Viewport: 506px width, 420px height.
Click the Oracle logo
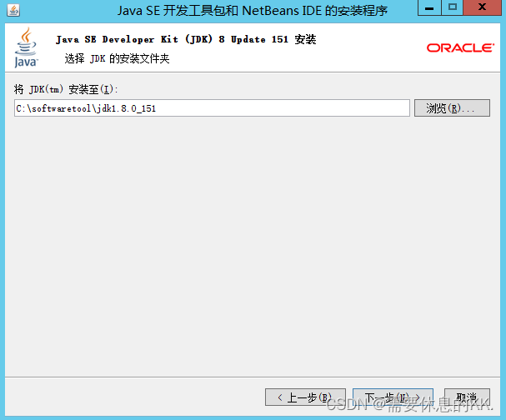460,48
